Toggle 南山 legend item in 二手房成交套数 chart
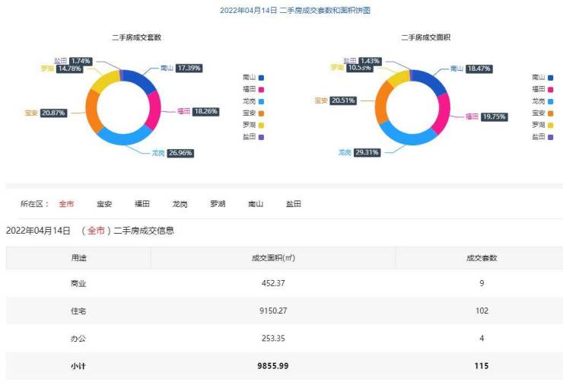Image resolution: width=563 pixels, height=392 pixels. tap(253, 78)
